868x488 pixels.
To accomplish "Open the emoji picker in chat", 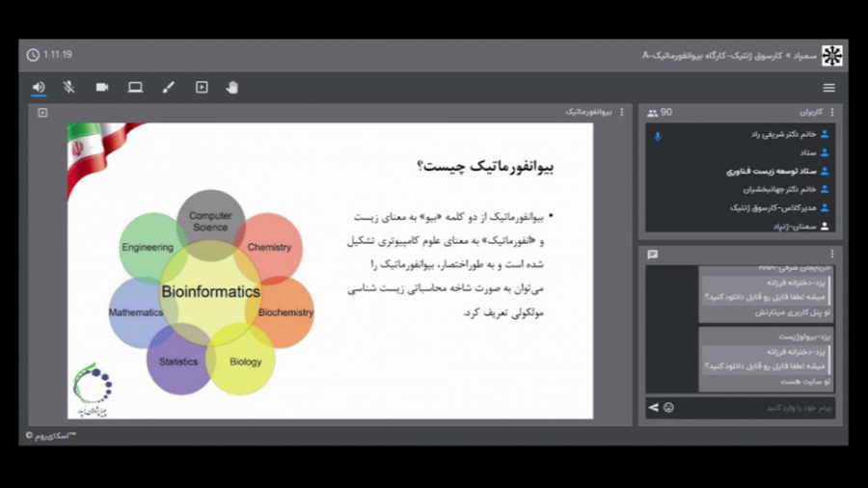I will (668, 408).
